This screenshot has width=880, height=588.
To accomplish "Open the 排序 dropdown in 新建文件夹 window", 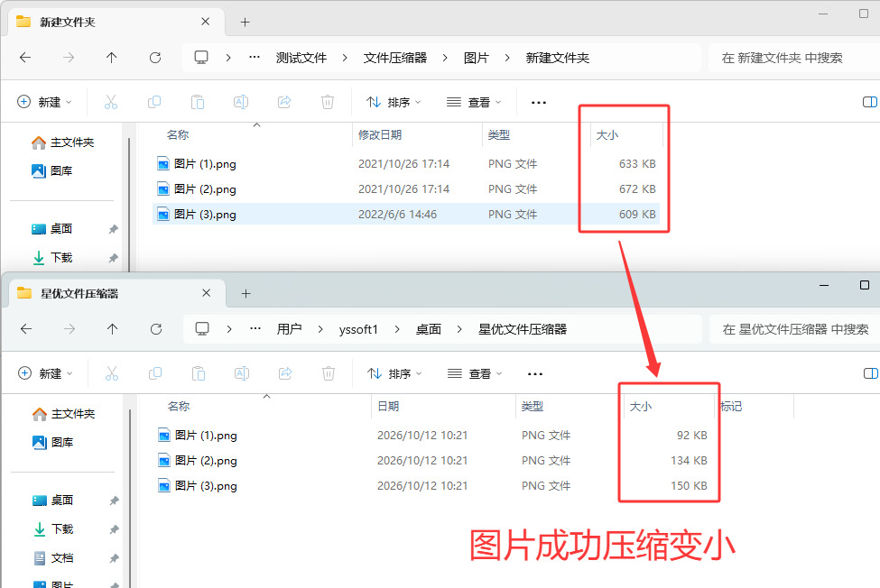I will click(x=394, y=102).
